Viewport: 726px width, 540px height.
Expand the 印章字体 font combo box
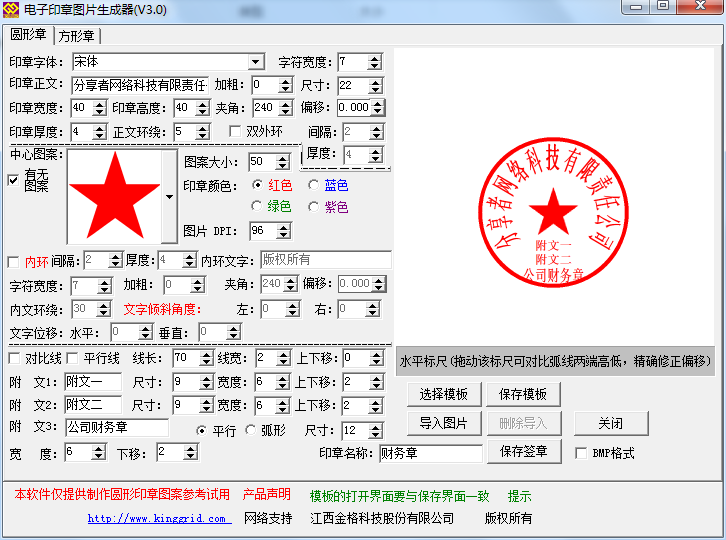pos(256,62)
